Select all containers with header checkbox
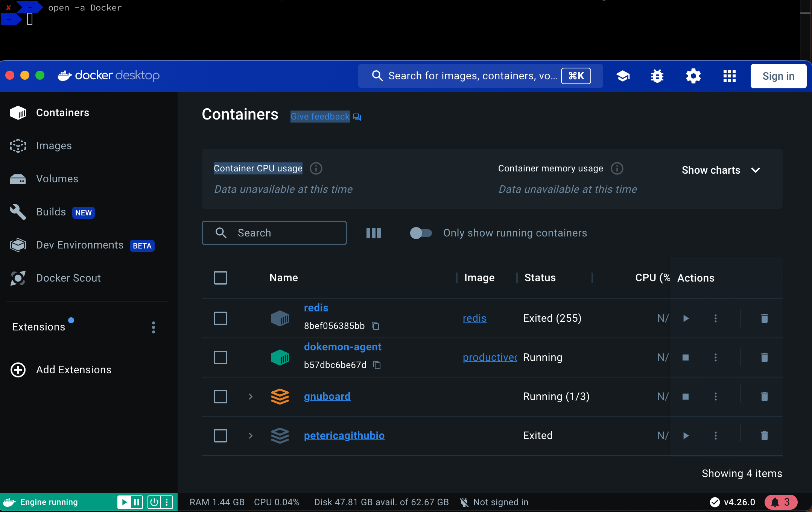Screen dimensions: 812x512 point(220,278)
